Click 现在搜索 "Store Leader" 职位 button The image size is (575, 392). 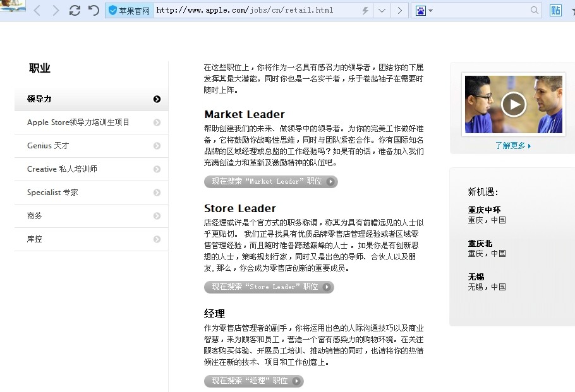[269, 287]
